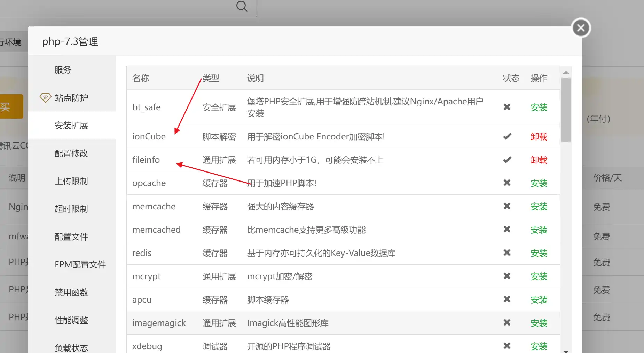Viewport: 644px width, 353px height.
Task: Install the xdebug extension
Action: point(539,346)
